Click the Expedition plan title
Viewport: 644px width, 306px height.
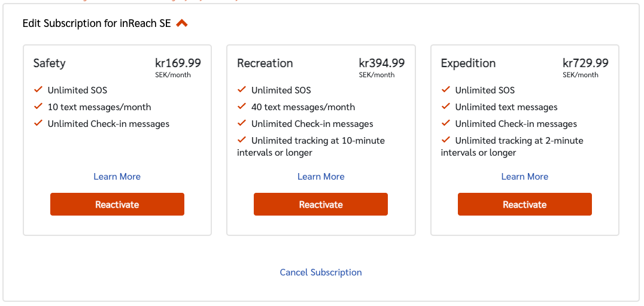(x=469, y=63)
